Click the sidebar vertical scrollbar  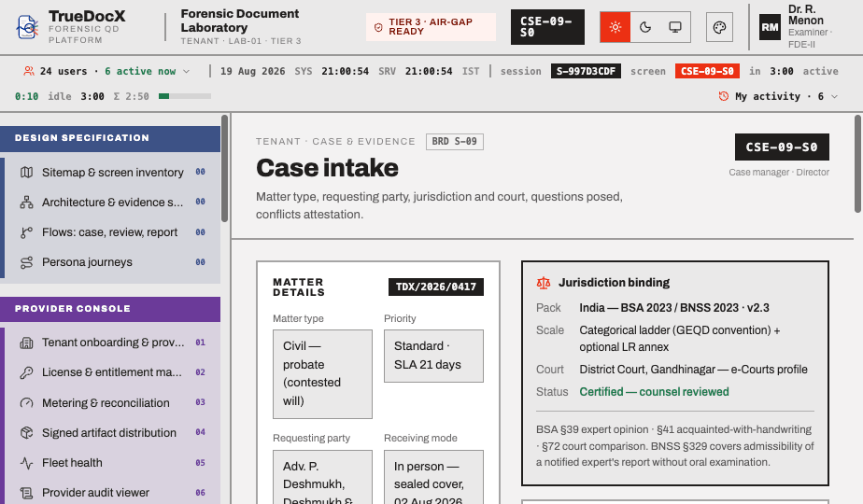[x=224, y=168]
